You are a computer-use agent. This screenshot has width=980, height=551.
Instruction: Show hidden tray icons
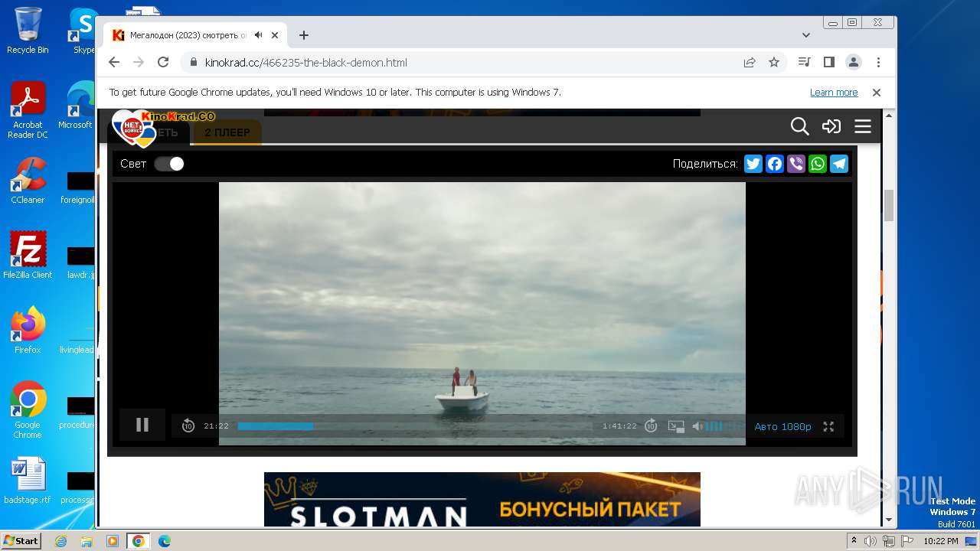pos(854,541)
